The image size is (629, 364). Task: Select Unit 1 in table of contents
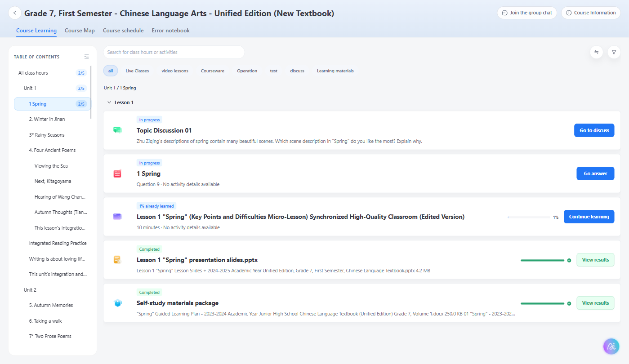click(x=52, y=88)
